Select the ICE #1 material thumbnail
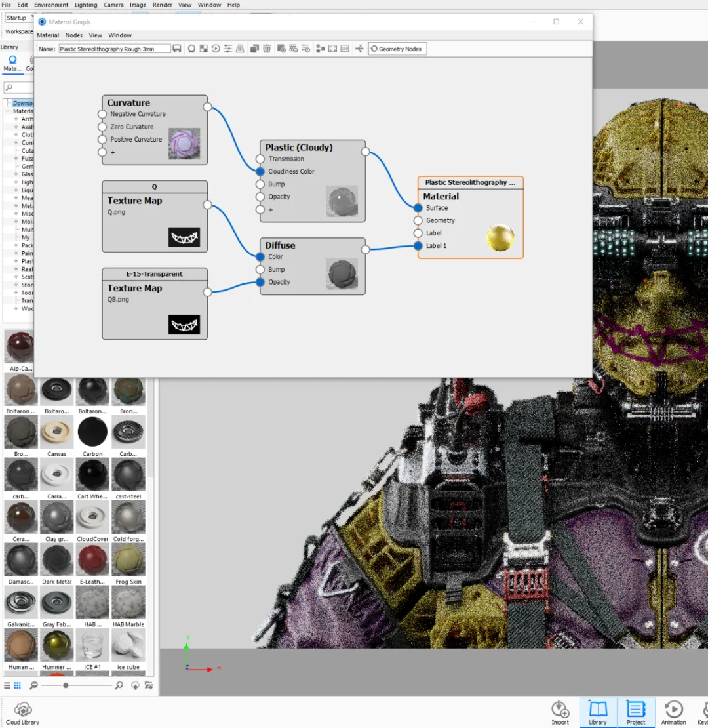The width and height of the screenshot is (708, 728). [92, 645]
